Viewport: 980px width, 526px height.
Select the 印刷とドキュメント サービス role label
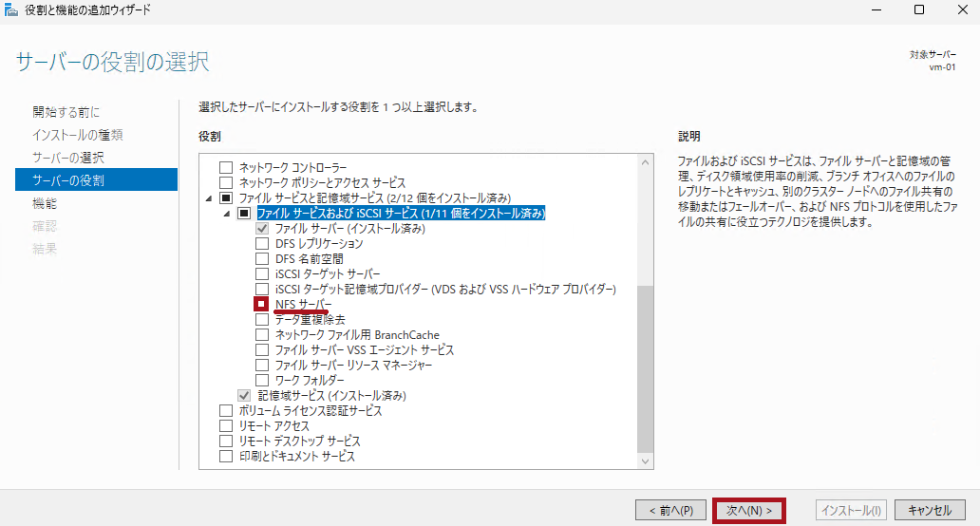pos(297,456)
